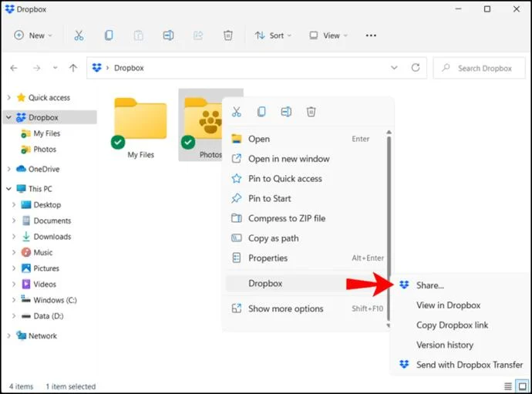Open the View dropdown

(328, 35)
